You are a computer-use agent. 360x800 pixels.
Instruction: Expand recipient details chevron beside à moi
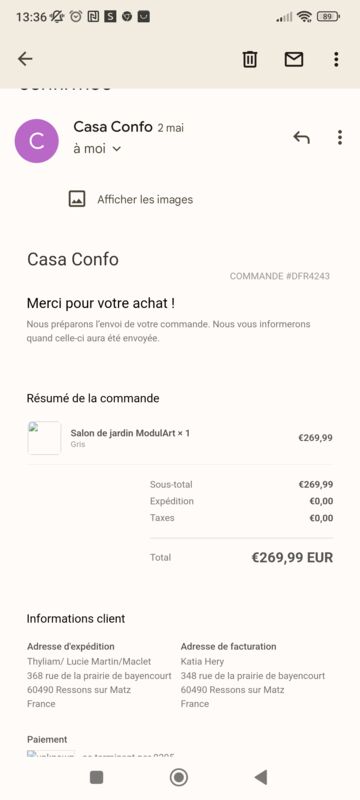116,149
